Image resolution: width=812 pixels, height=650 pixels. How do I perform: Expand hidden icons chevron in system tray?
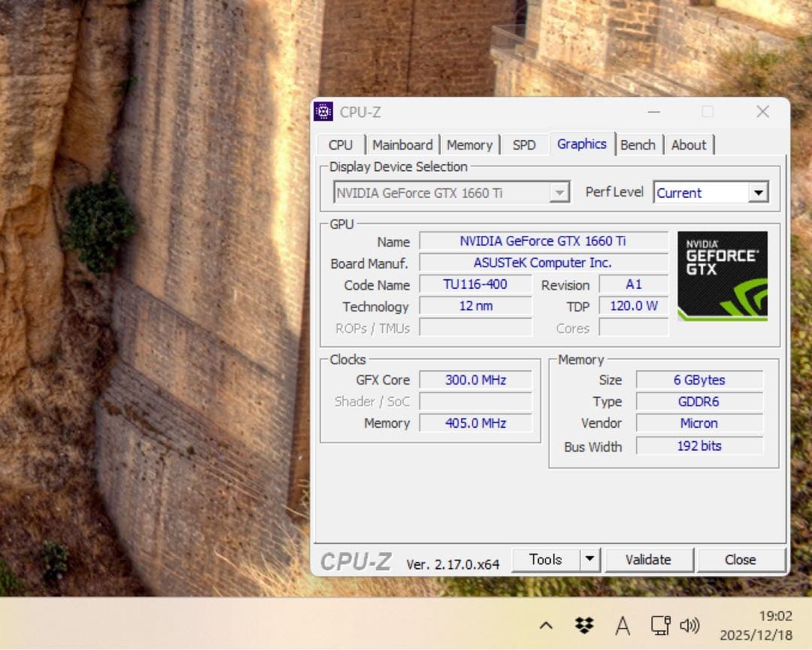[546, 625]
